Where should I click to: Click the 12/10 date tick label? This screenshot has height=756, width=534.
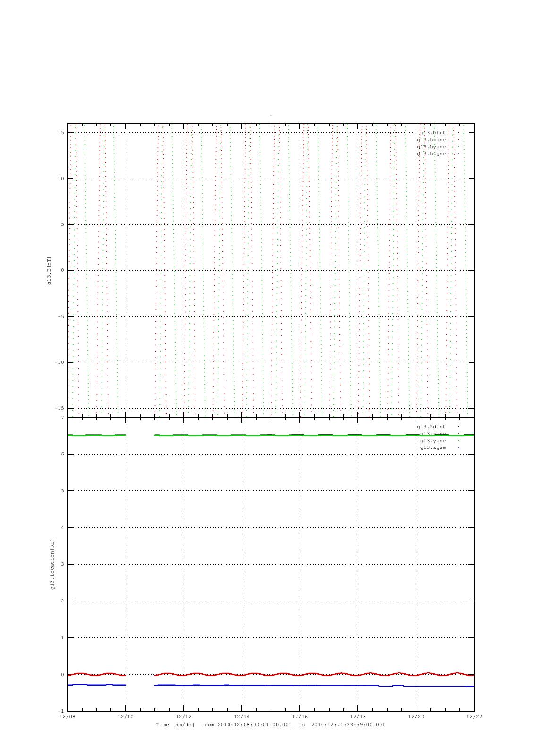(x=126, y=717)
